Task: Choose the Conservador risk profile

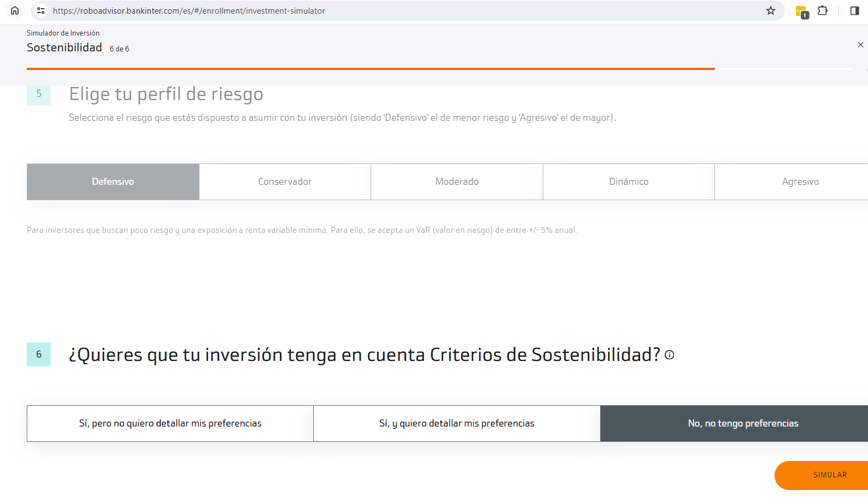Action: [285, 182]
